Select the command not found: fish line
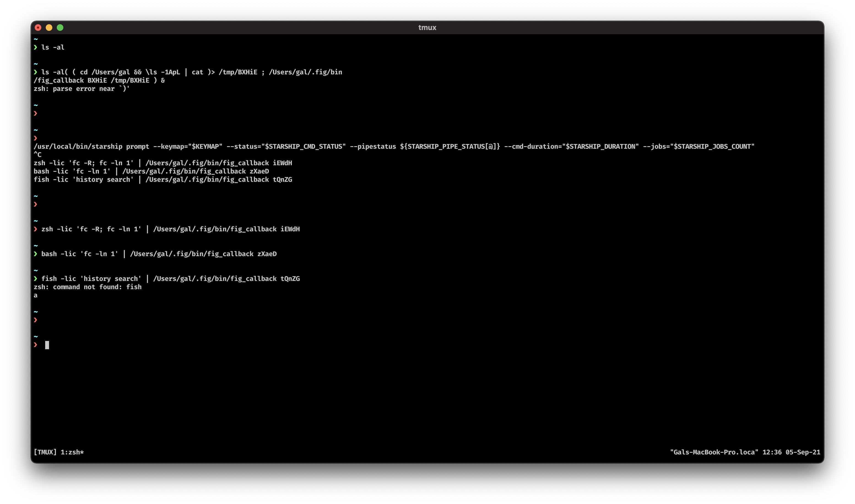The width and height of the screenshot is (855, 504). click(x=88, y=287)
